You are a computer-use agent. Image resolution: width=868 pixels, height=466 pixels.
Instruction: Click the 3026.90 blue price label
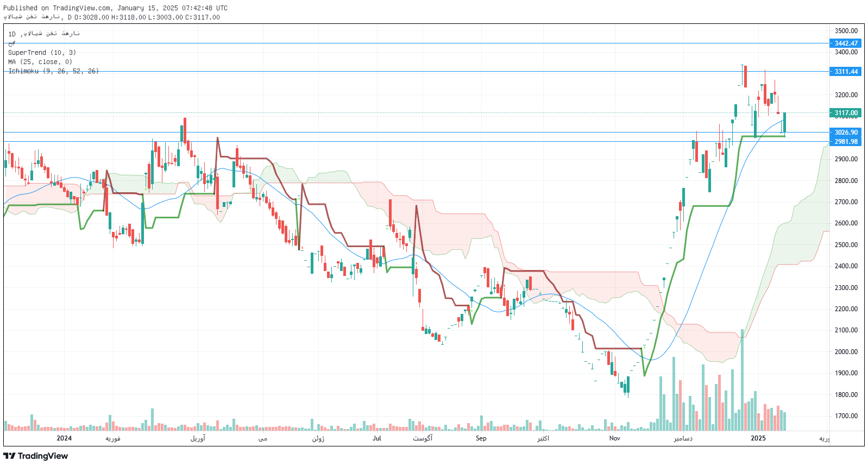[846, 133]
